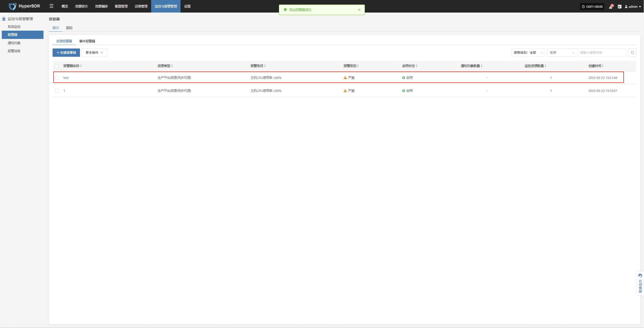Switch to the 资源报警器 tab

(64, 41)
